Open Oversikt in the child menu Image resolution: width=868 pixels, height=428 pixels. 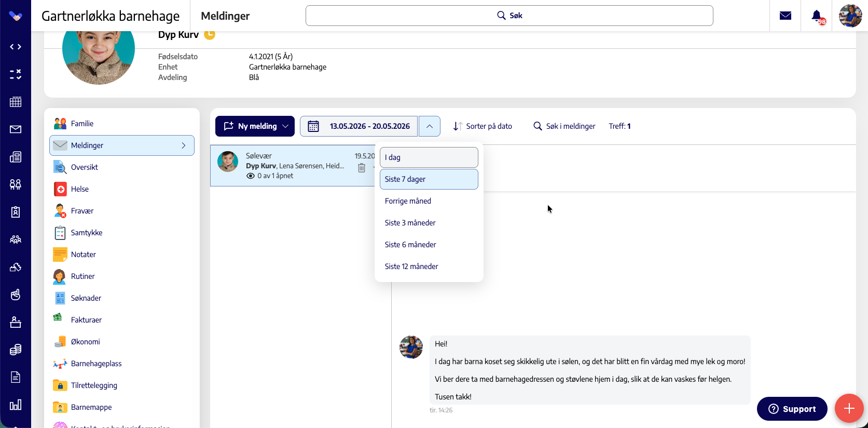click(x=122, y=167)
